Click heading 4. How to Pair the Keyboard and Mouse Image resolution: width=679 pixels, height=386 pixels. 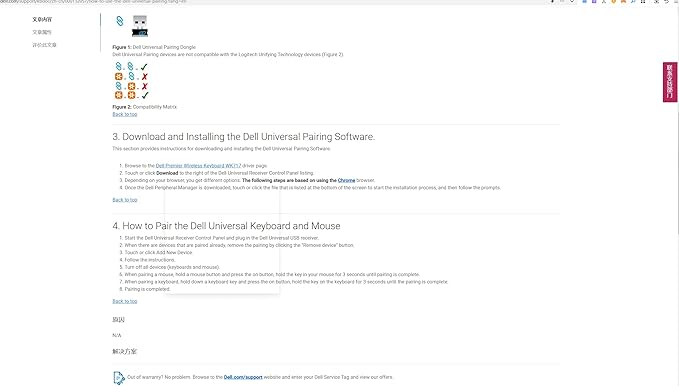click(226, 226)
